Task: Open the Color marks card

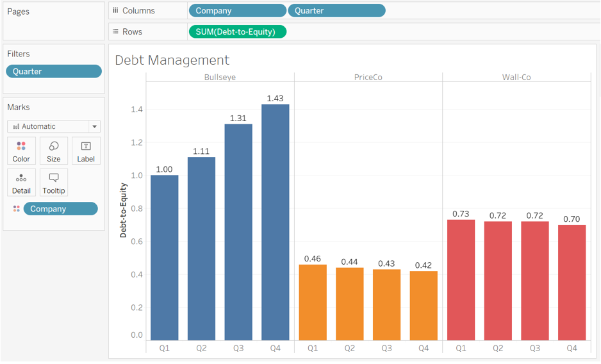Action: click(x=21, y=151)
